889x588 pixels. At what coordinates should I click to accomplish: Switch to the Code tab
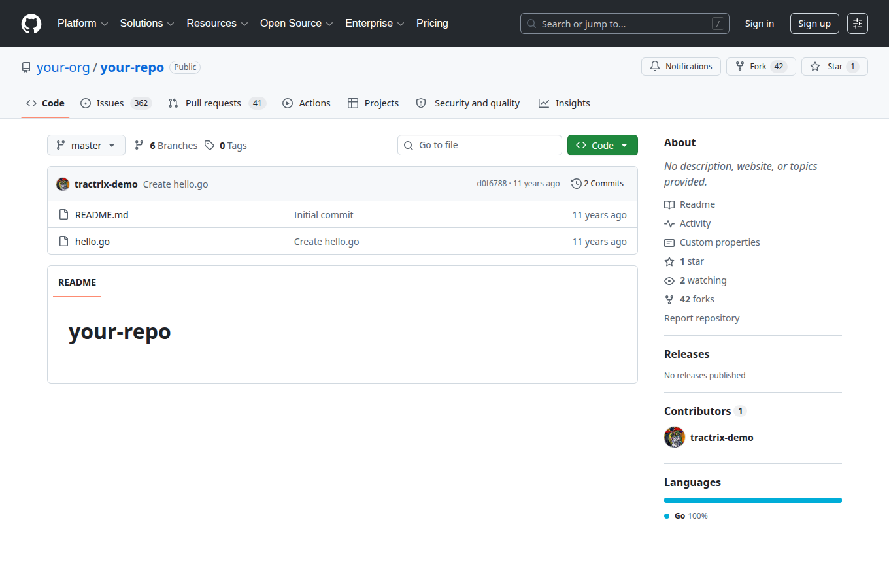click(x=45, y=103)
